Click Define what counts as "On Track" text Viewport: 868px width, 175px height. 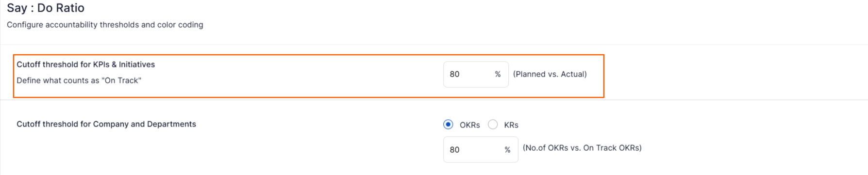79,80
